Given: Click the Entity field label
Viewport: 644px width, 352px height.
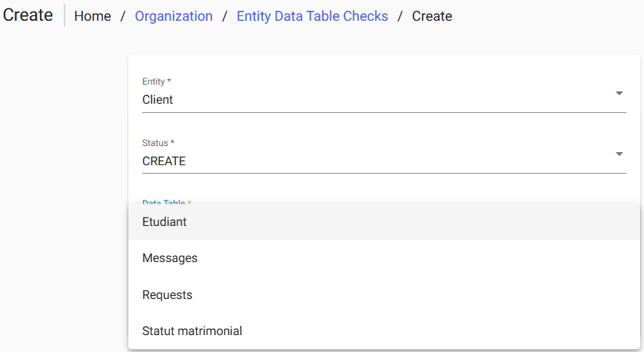Looking at the screenshot, I should coord(157,81).
